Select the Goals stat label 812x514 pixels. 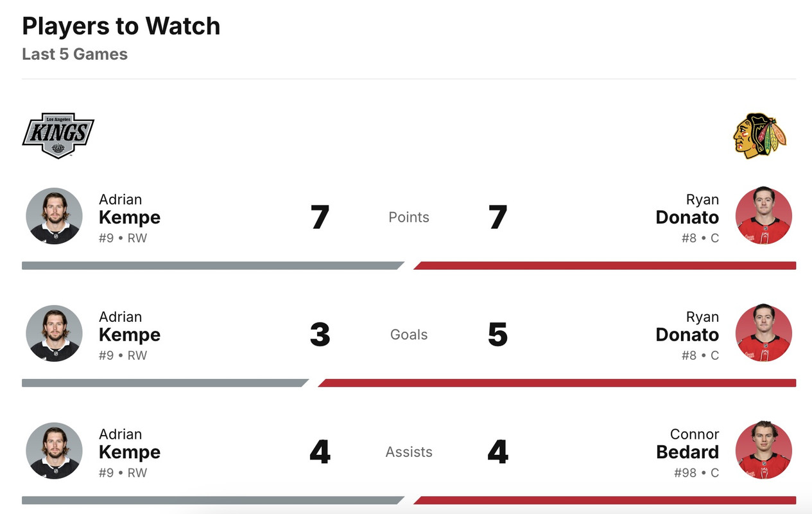click(409, 335)
